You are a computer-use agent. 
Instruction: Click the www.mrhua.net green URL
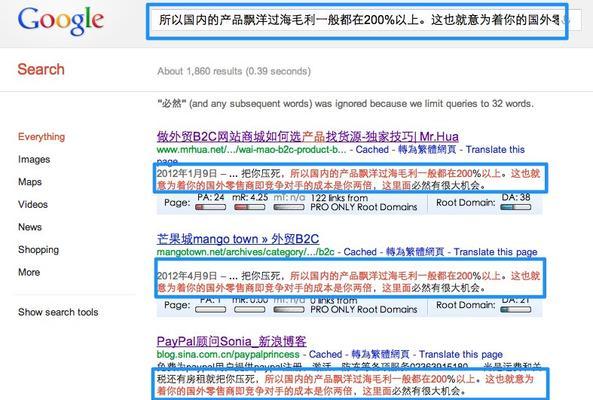point(251,150)
